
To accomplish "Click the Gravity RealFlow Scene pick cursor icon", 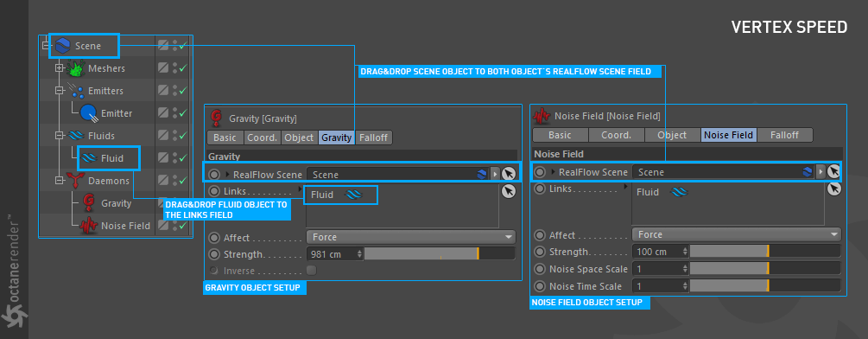I will (x=509, y=174).
